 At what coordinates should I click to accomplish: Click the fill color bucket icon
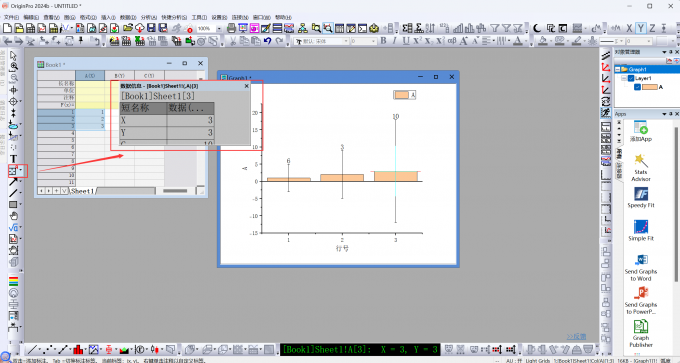coord(543,41)
